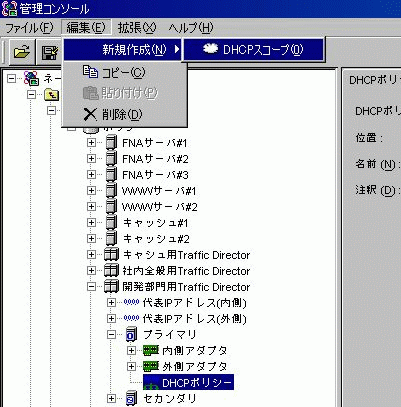The width and height of the screenshot is (401, 407).
Task: Click 内側アダプタ adapter card icon
Action: [x=151, y=350]
